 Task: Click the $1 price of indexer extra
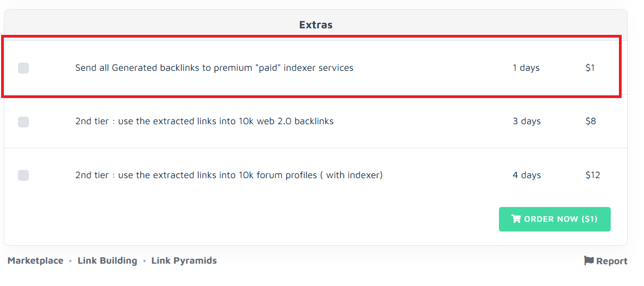[590, 68]
